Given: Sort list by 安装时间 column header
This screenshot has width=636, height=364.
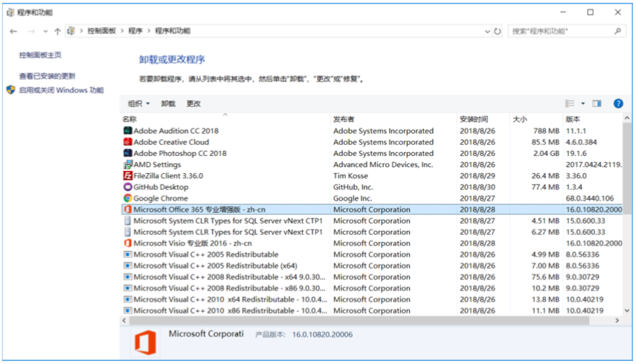Looking at the screenshot, I should click(474, 119).
